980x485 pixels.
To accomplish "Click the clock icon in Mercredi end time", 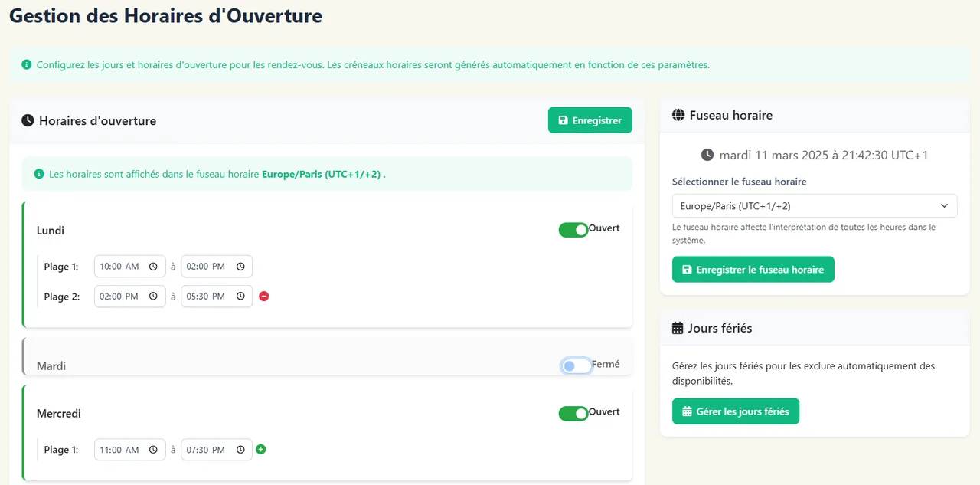I will point(240,450).
